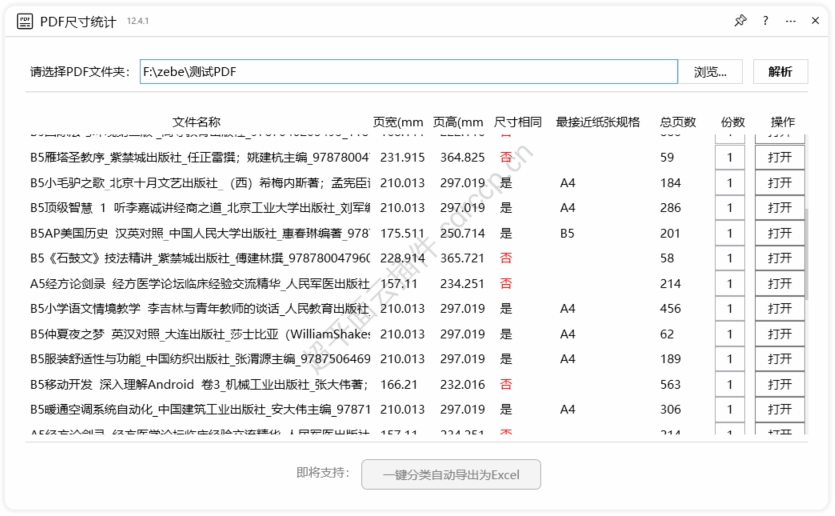The height and width of the screenshot is (516, 835).
Task: Click the 操作 column header
Action: click(x=782, y=122)
